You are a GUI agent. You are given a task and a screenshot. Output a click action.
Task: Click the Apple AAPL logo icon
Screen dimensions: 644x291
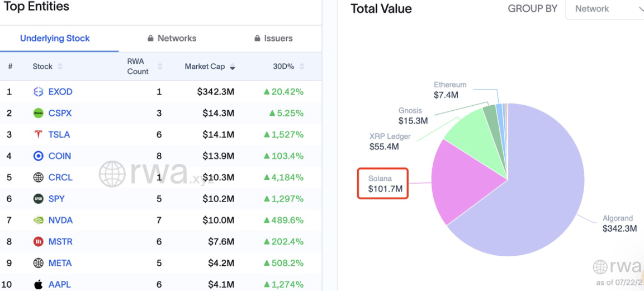(x=38, y=284)
